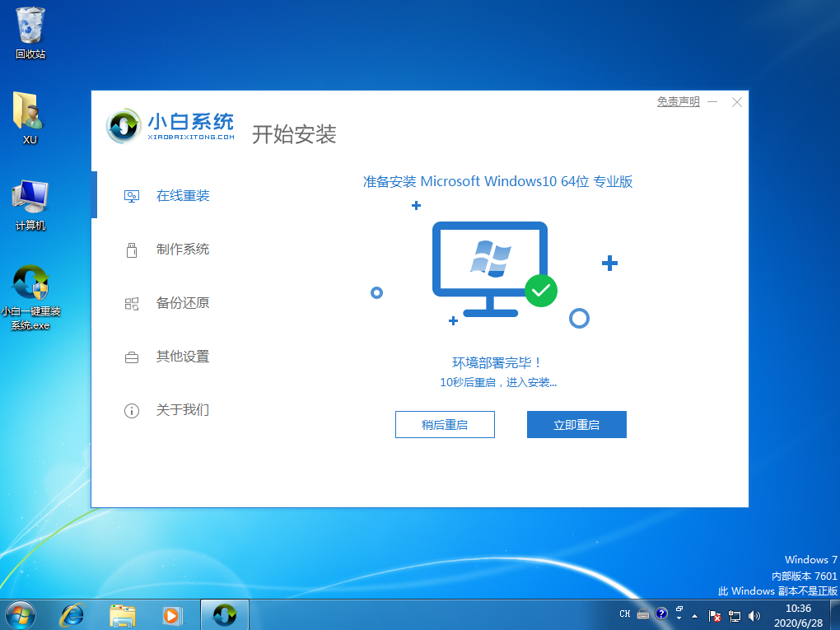Open Windows Media Player from the taskbar
Viewport: 840px width, 630px height.
172,614
